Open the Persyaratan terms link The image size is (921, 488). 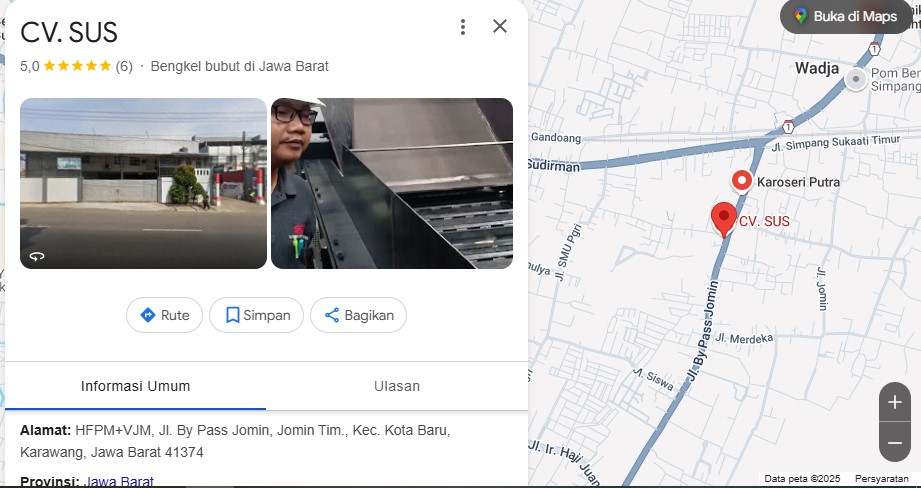click(x=881, y=479)
